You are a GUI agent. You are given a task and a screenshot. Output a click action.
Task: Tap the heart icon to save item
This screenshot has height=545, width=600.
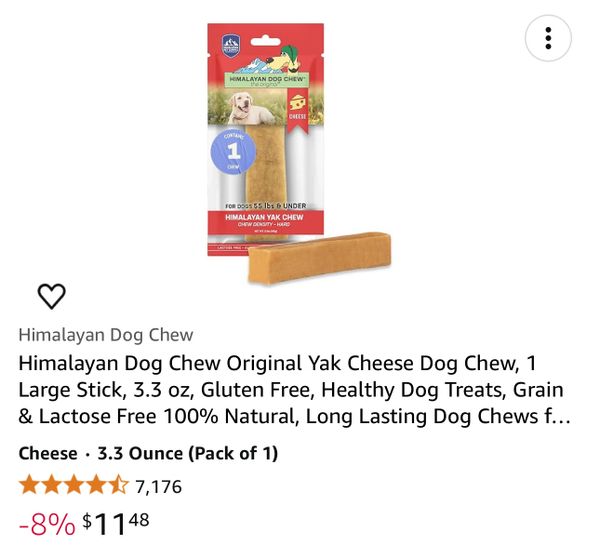point(52,296)
